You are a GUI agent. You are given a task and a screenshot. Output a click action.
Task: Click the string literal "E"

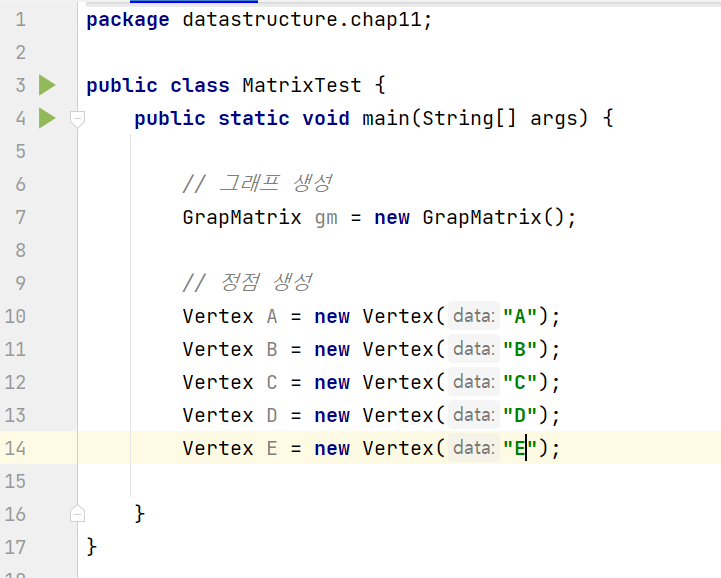coord(520,448)
